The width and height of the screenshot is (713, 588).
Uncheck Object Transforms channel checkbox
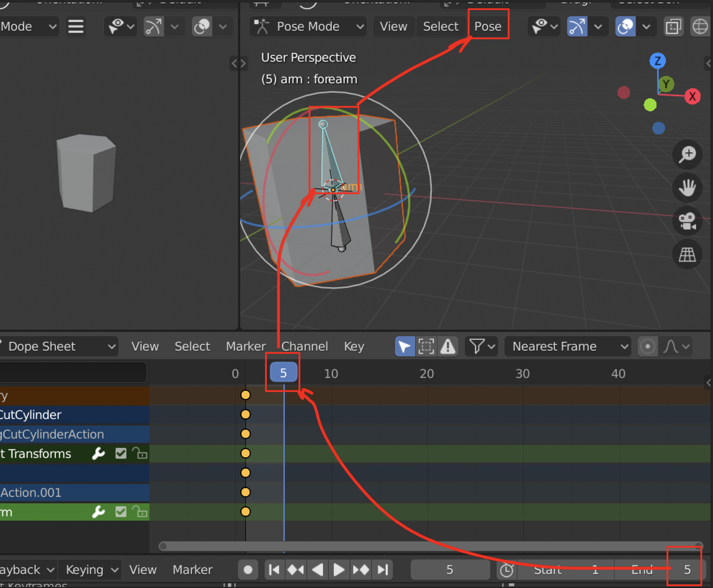(121, 453)
